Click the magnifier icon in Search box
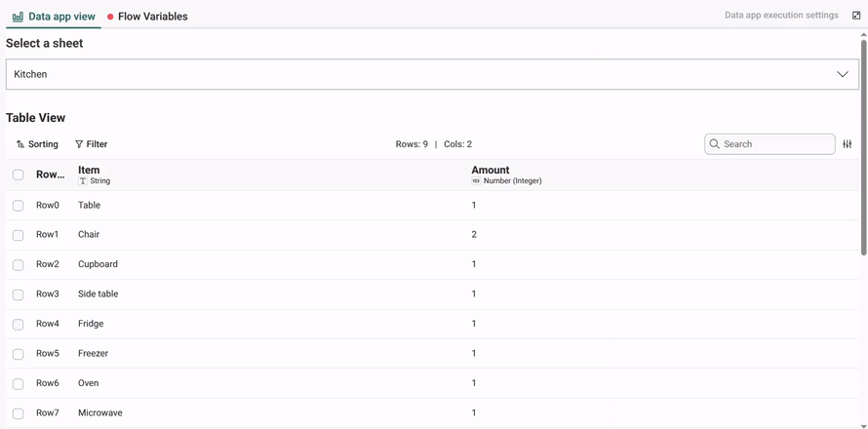Viewport: 868px width, 429px height. 714,144
